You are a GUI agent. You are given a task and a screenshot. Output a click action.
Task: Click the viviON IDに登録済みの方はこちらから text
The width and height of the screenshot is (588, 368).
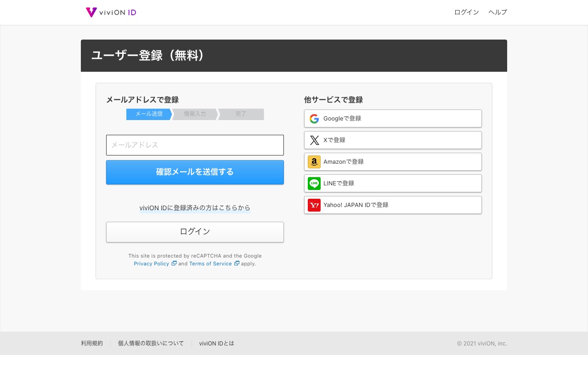tap(195, 208)
